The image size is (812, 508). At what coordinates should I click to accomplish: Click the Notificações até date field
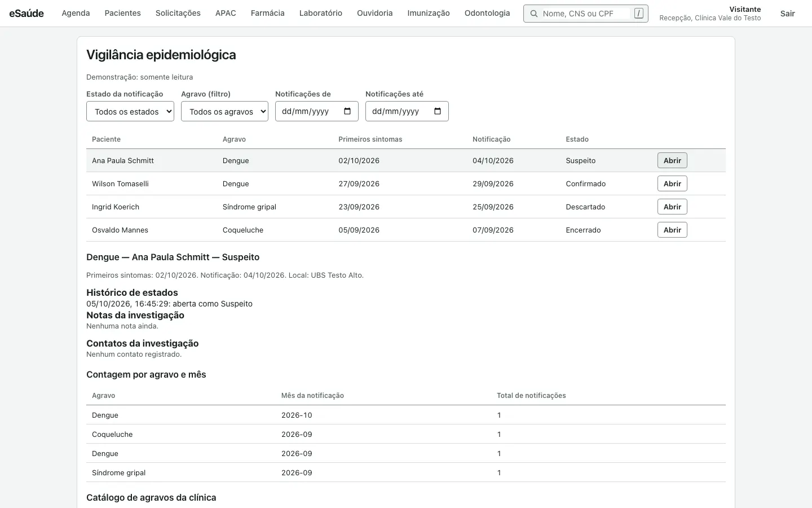pos(407,111)
